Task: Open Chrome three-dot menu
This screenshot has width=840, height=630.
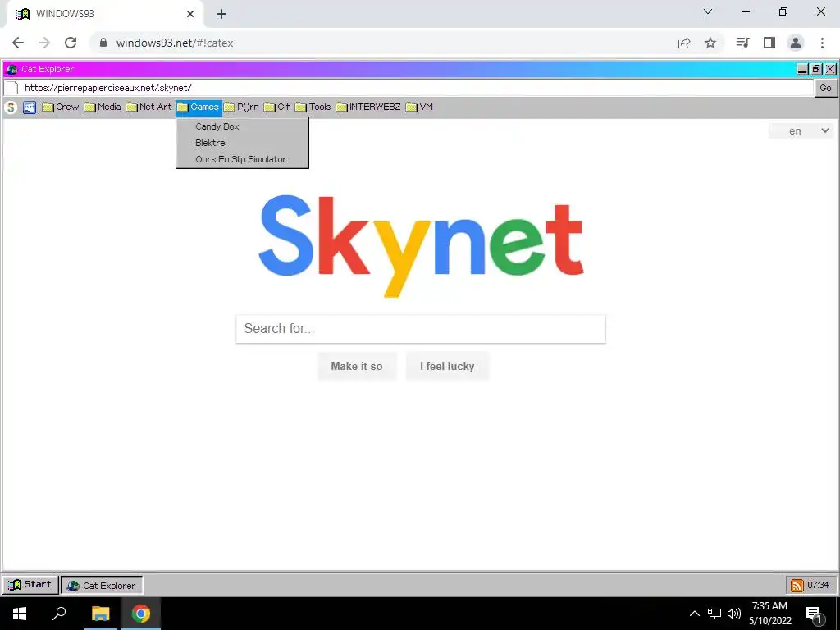Action: pyautogui.click(x=822, y=43)
